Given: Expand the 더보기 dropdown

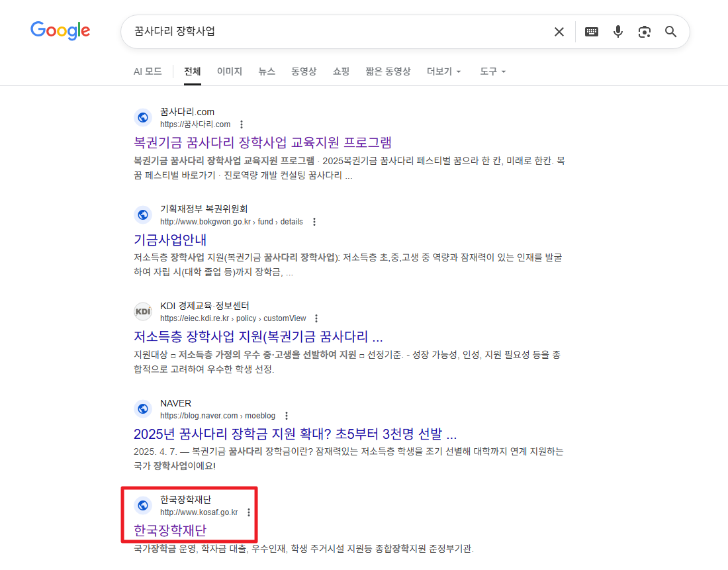Looking at the screenshot, I should [443, 71].
